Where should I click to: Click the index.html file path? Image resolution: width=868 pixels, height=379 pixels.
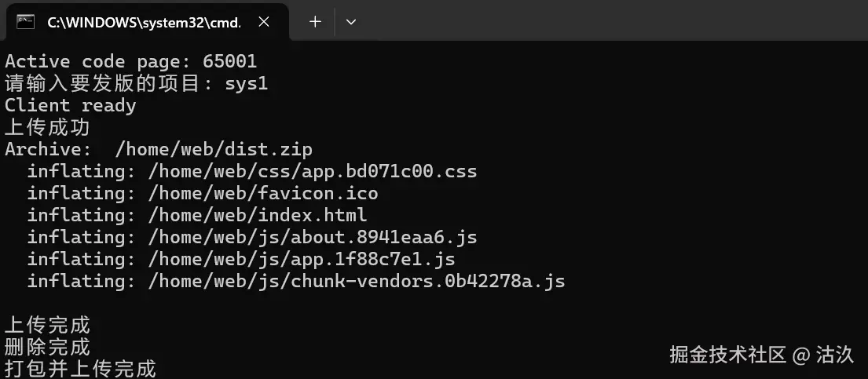[258, 215]
